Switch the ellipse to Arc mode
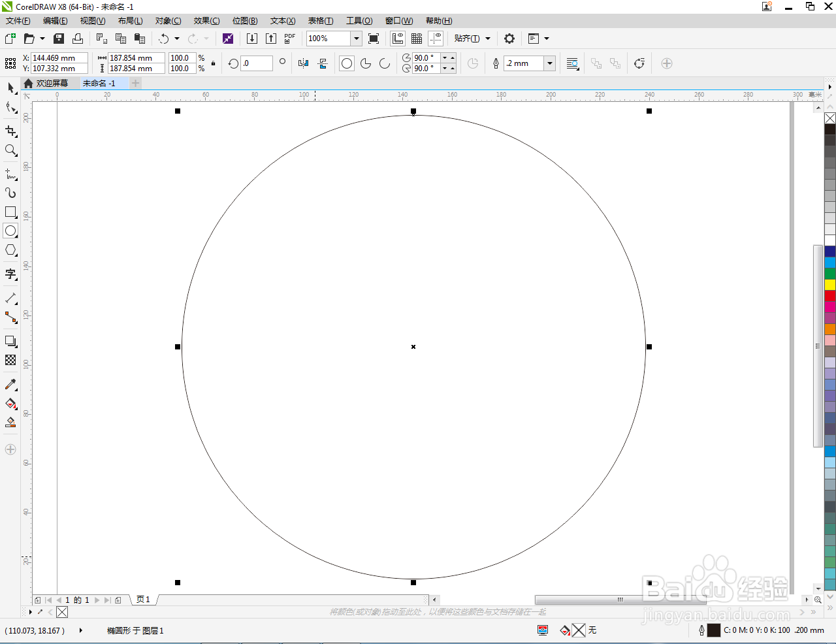This screenshot has width=836, height=644. point(385,63)
